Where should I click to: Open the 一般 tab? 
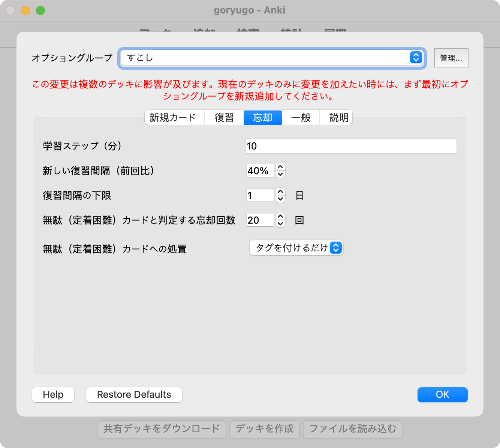pyautogui.click(x=301, y=118)
